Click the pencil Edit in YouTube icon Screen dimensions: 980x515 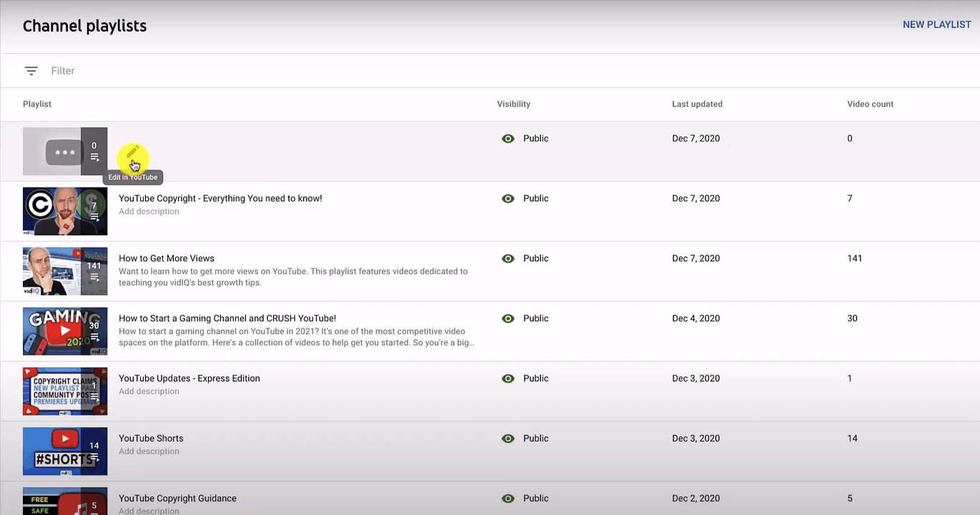[132, 152]
